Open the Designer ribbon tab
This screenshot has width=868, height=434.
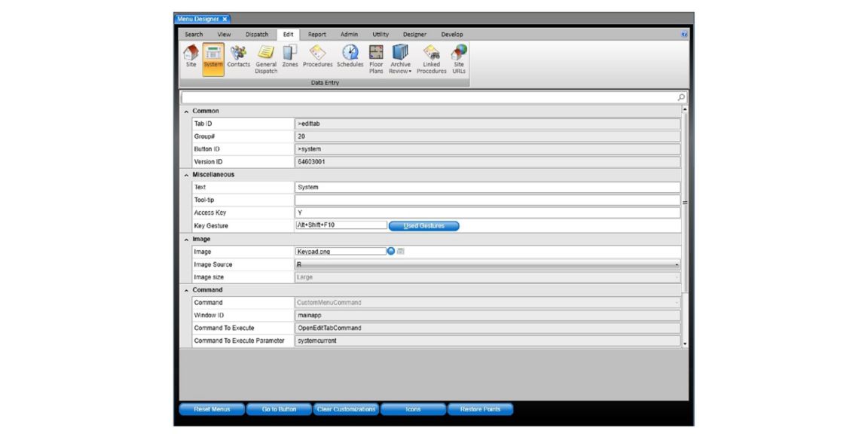tap(414, 35)
